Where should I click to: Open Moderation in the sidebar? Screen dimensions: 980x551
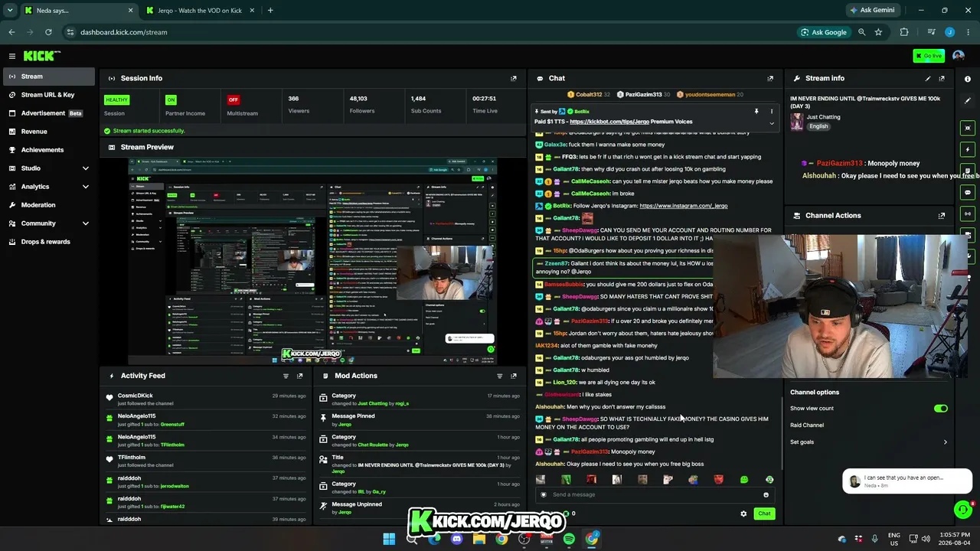click(x=49, y=205)
